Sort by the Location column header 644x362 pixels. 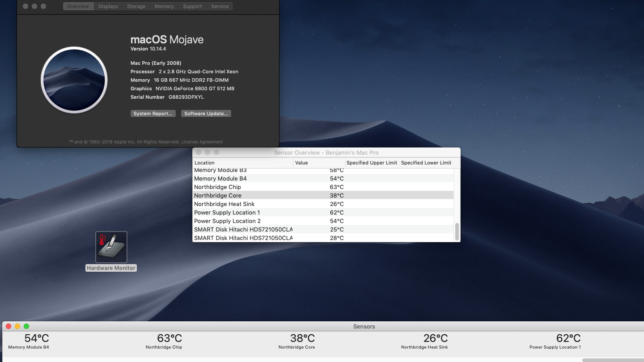pos(243,163)
